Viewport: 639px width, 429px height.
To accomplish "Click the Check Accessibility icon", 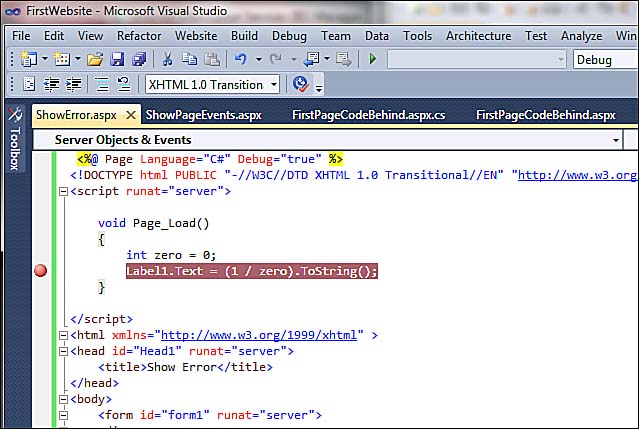I will [301, 84].
